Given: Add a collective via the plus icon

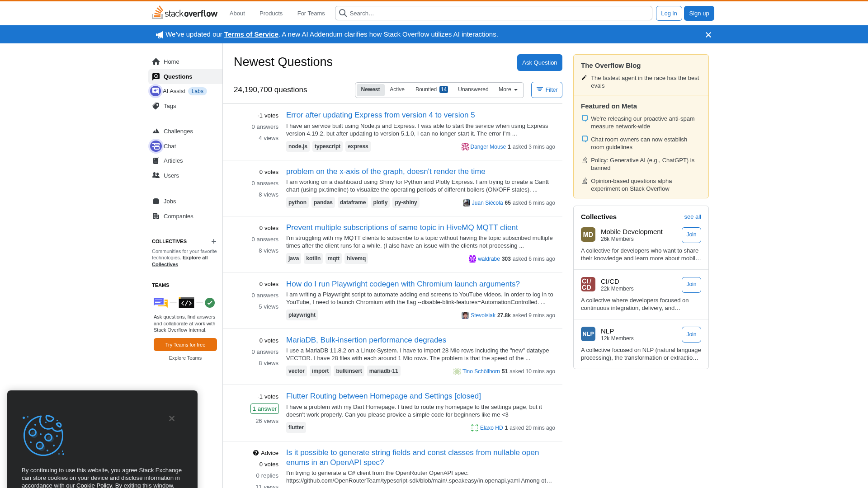Looking at the screenshot, I should point(213,241).
